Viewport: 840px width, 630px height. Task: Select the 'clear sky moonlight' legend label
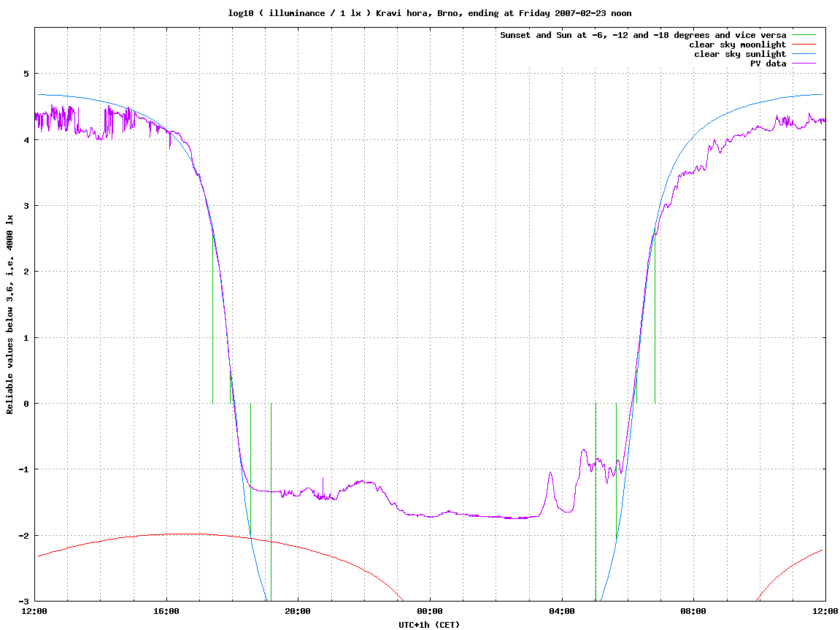737,45
